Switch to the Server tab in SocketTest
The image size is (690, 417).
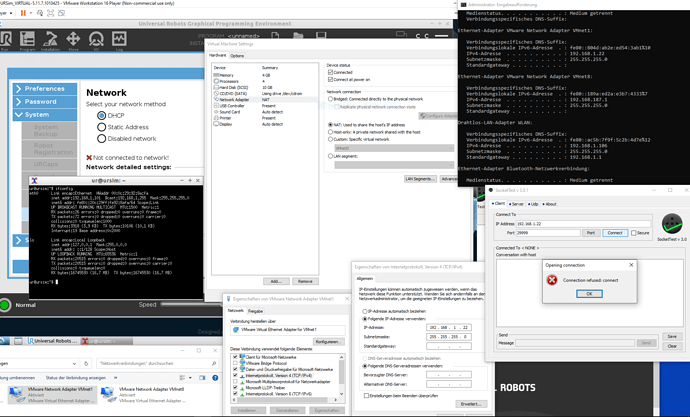516,204
